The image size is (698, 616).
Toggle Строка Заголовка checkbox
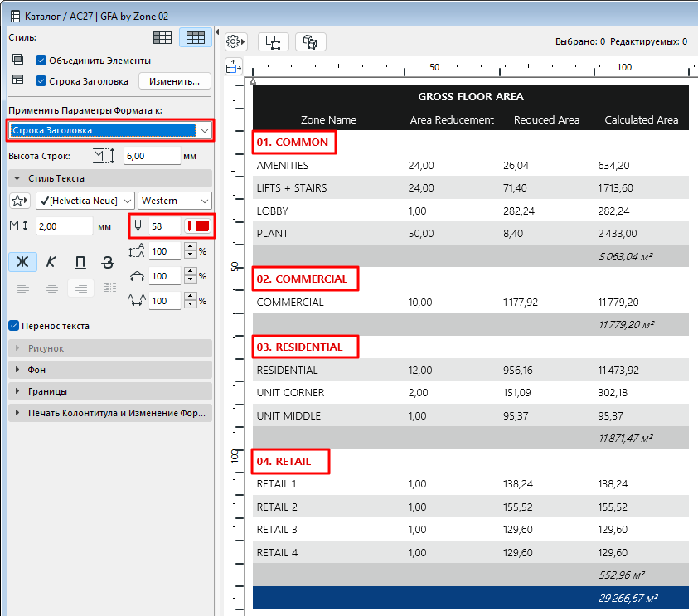[41, 81]
